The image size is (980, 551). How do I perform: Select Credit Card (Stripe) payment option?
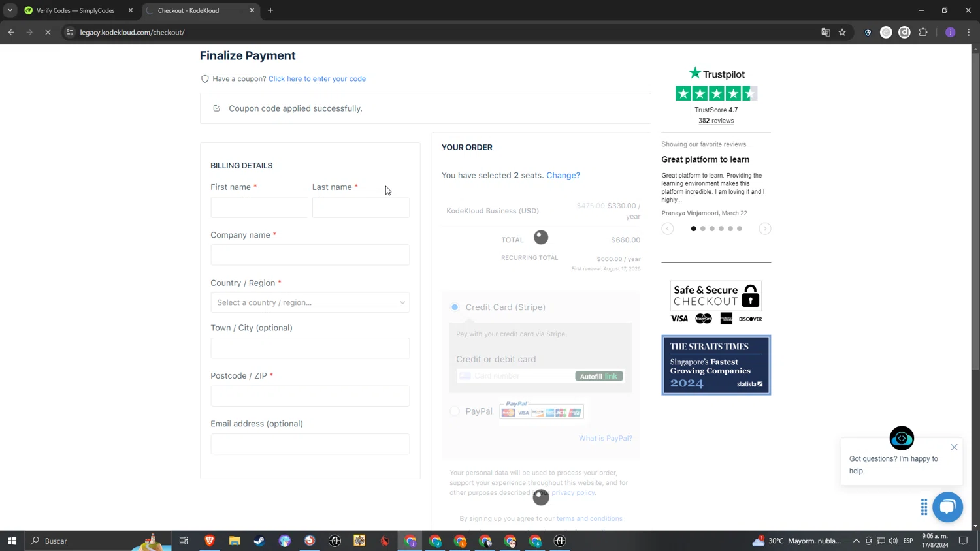click(x=455, y=307)
